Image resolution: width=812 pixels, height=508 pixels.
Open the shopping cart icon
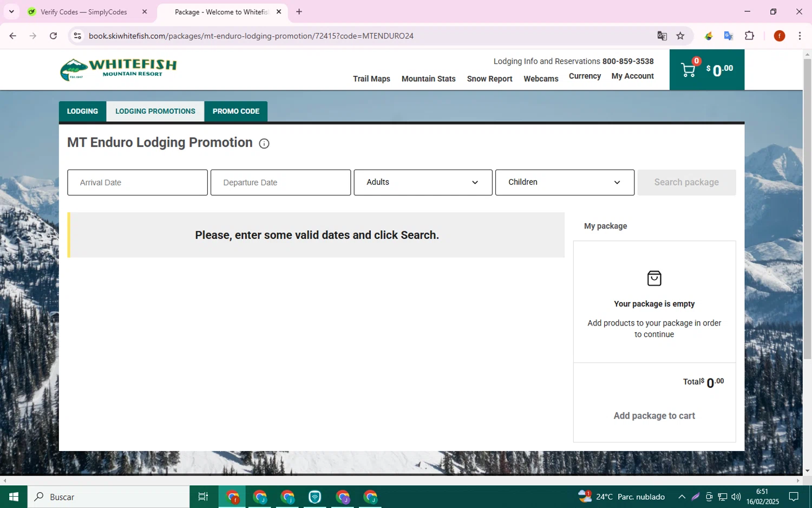coord(689,70)
